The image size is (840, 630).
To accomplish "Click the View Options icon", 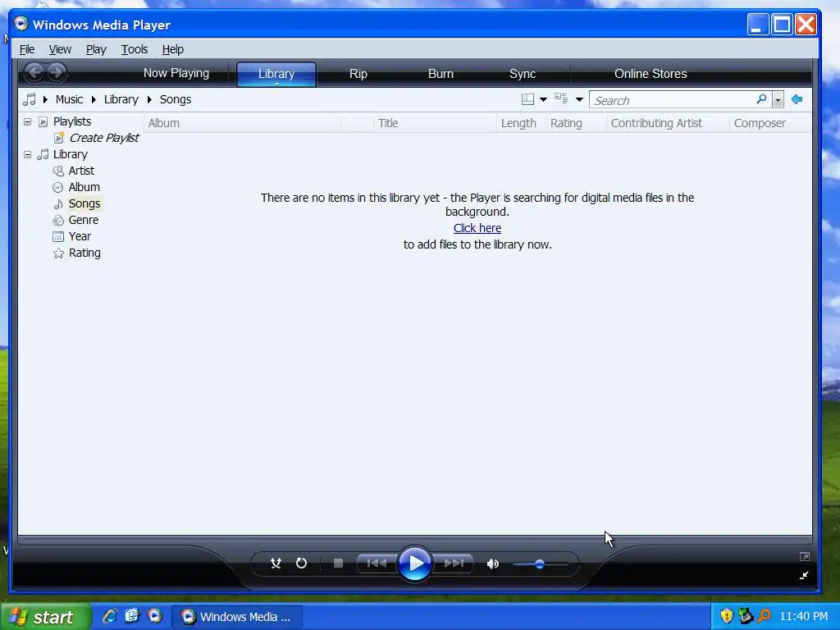I will coord(561,98).
